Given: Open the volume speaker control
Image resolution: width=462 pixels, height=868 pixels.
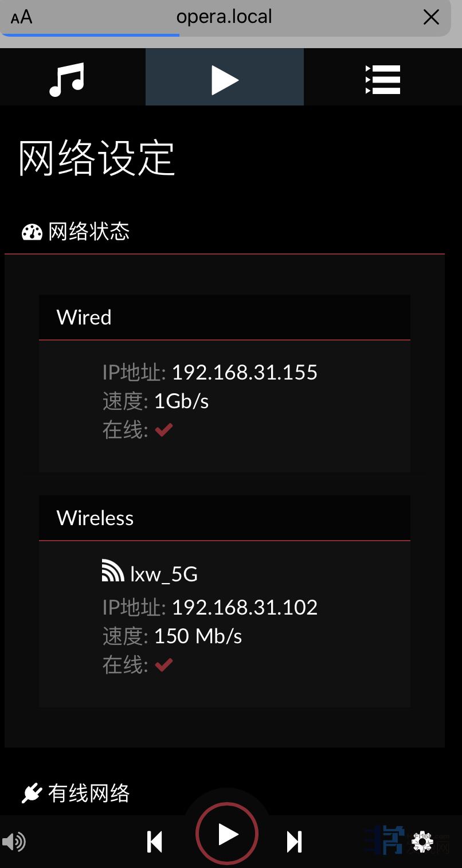Looking at the screenshot, I should pos(14,842).
